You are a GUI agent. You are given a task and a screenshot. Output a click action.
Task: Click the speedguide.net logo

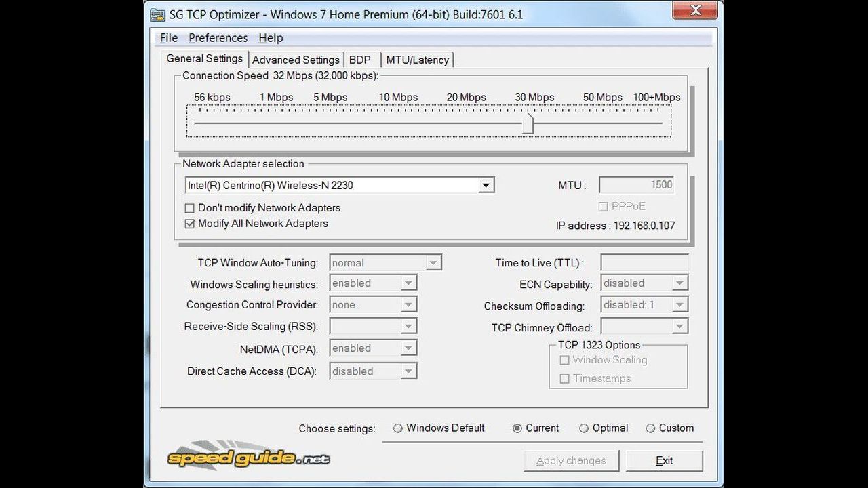coord(249,457)
